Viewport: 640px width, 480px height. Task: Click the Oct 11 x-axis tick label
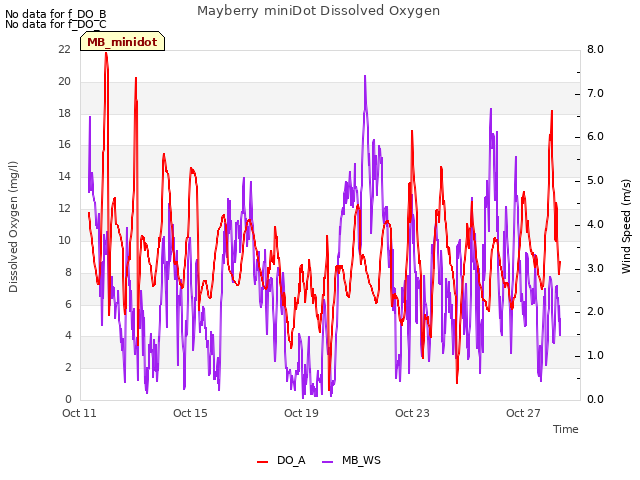click(x=79, y=413)
